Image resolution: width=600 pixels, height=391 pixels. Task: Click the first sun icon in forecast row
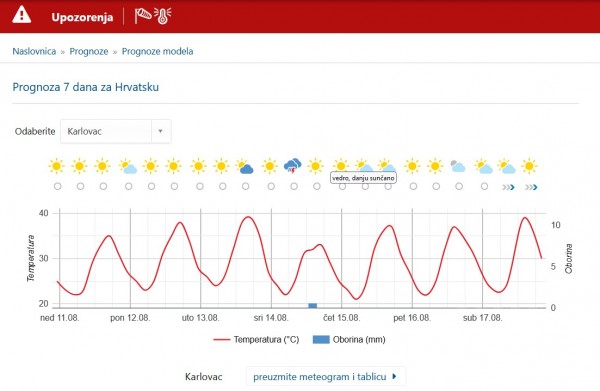point(57,166)
